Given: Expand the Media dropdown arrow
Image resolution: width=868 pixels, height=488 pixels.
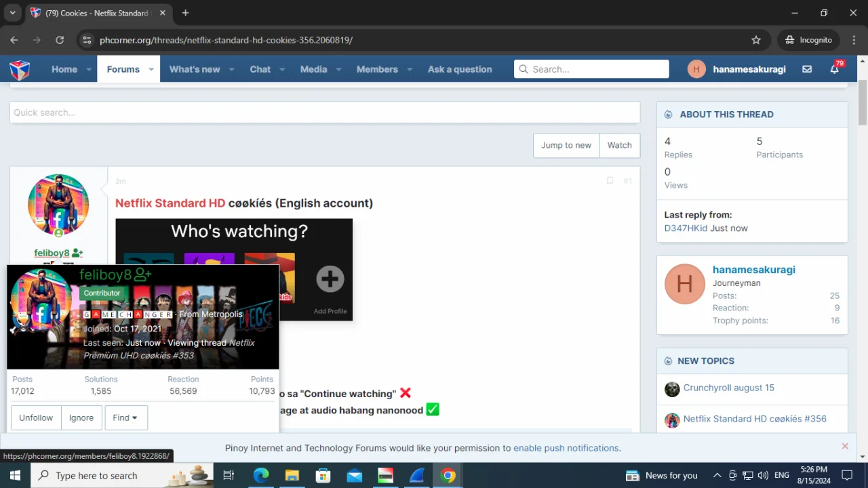Looking at the screenshot, I should tap(338, 69).
